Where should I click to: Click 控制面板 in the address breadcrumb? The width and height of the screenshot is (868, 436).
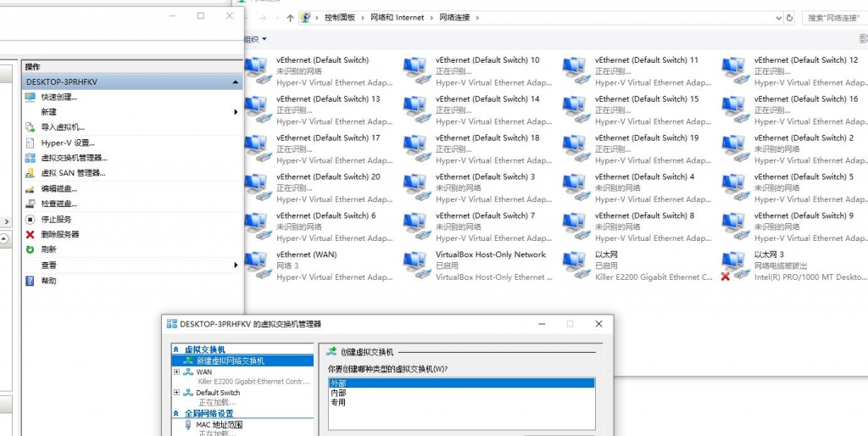point(339,18)
